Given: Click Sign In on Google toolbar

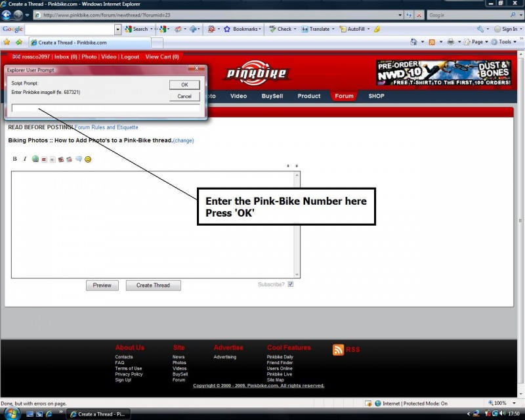Looking at the screenshot, I should (506, 29).
